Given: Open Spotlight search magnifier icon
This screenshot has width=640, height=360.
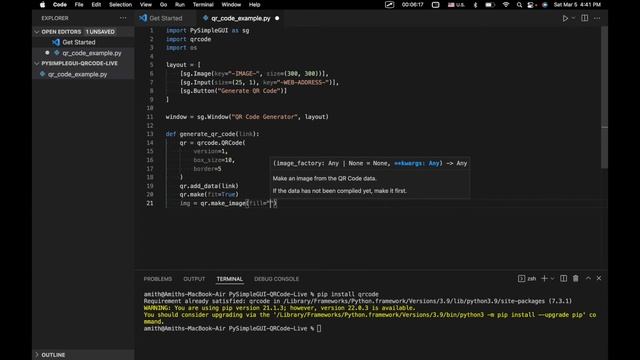Looking at the screenshot, I should click(519, 5).
